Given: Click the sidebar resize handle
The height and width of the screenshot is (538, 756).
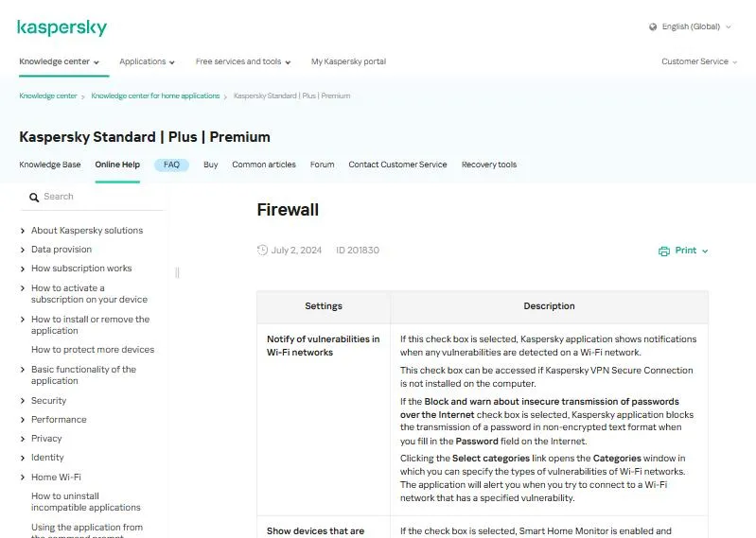Looking at the screenshot, I should point(178,272).
